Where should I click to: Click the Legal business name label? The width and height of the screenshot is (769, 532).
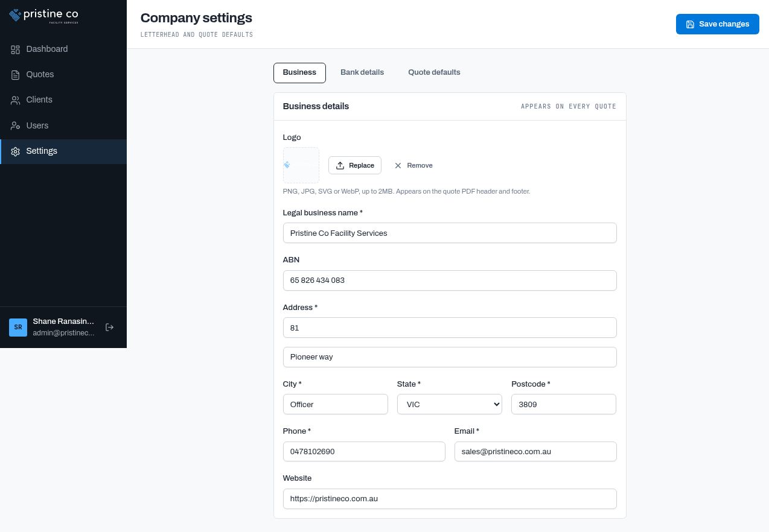[x=323, y=213]
